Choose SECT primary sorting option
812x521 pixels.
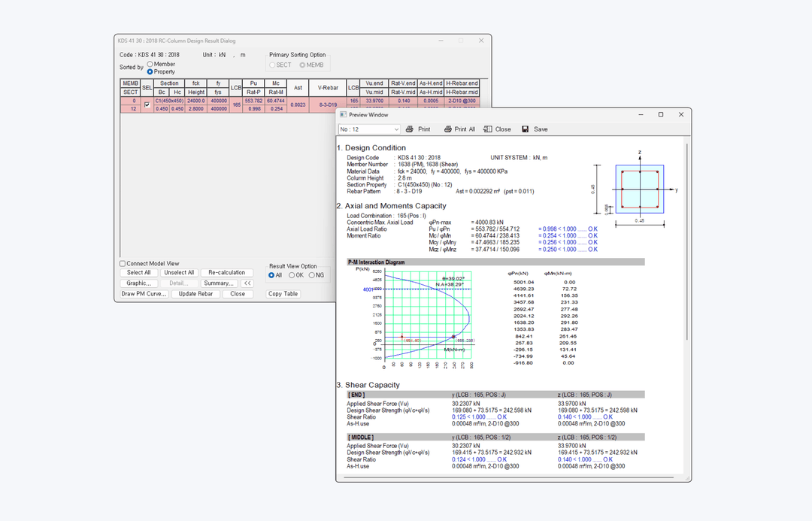(272, 65)
